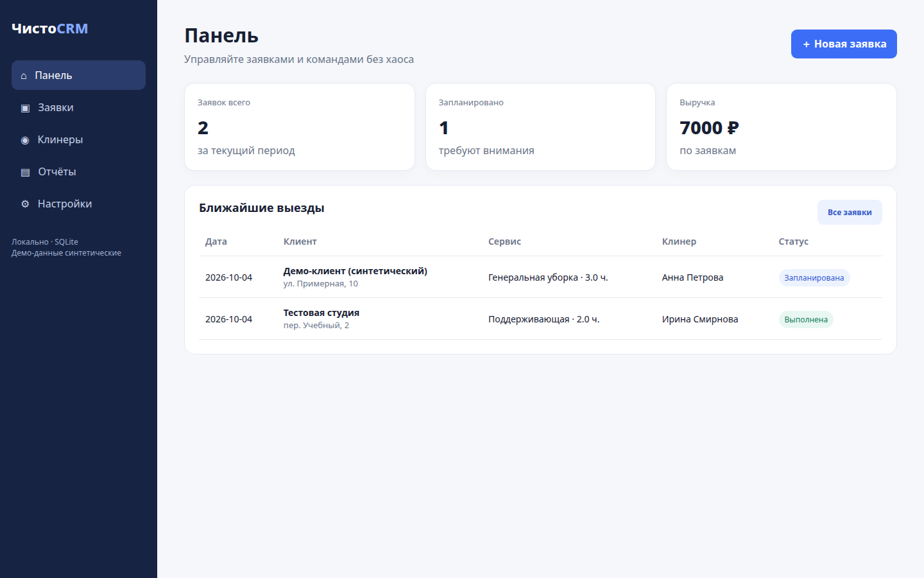Select the Выручка 7000 ₽ card

pos(782,127)
